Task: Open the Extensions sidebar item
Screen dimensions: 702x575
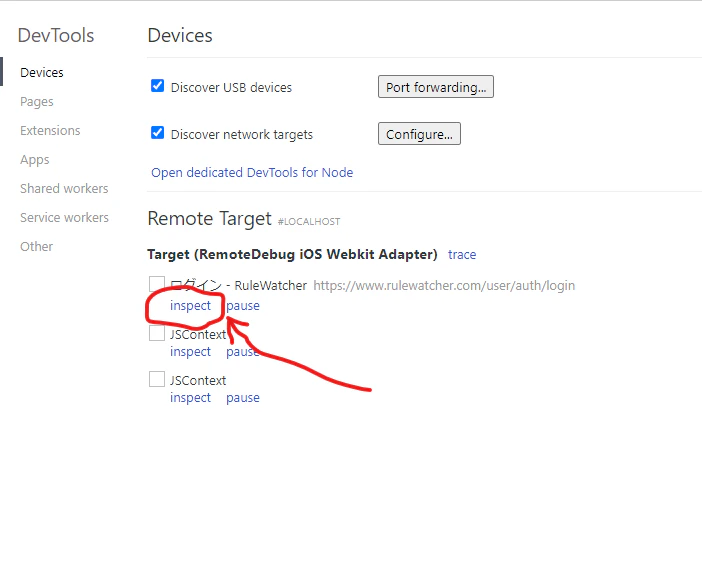Action: [x=50, y=130]
